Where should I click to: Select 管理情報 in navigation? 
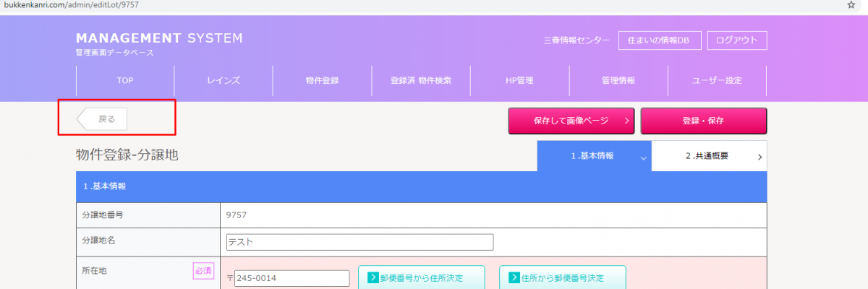pos(618,81)
